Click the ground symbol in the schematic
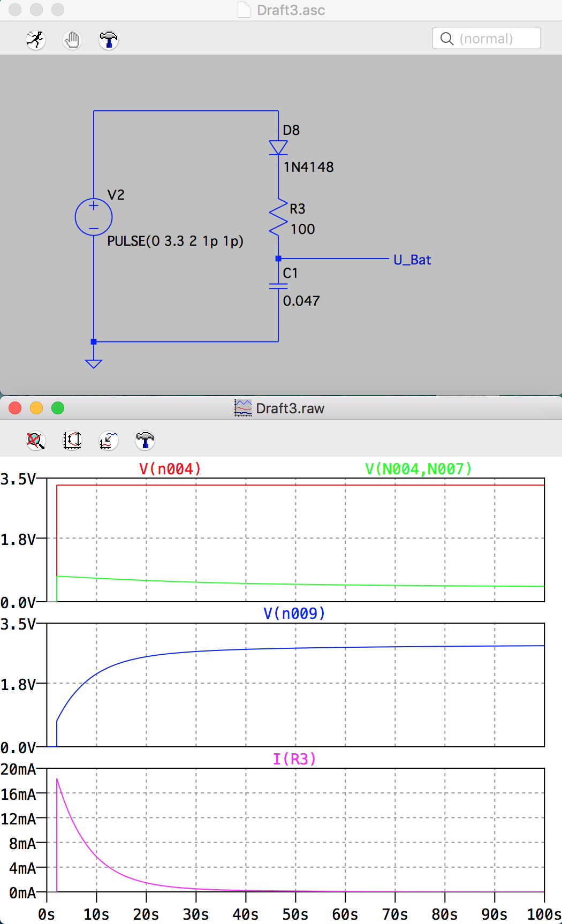 pos(94,363)
